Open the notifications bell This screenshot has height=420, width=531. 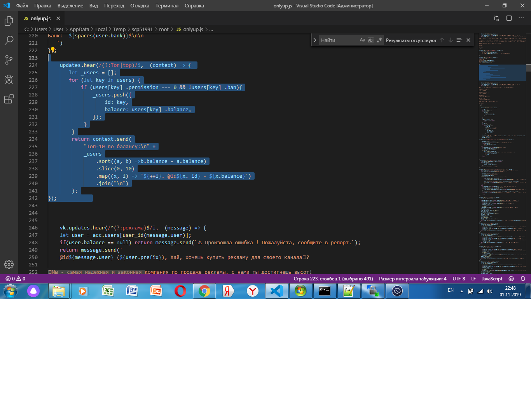tap(523, 279)
